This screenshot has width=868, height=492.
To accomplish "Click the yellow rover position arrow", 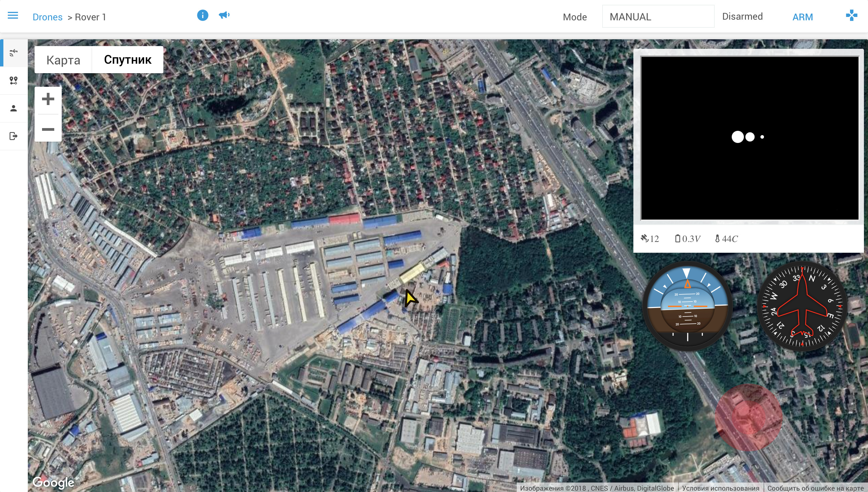I will (x=410, y=298).
